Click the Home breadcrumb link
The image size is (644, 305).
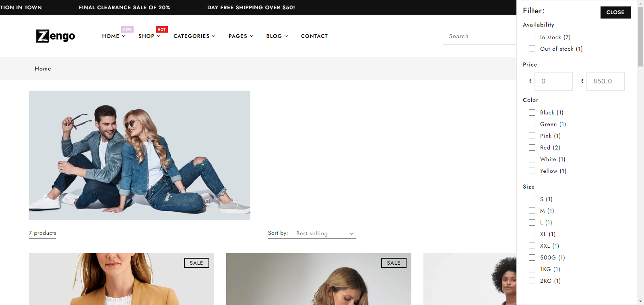click(x=43, y=69)
